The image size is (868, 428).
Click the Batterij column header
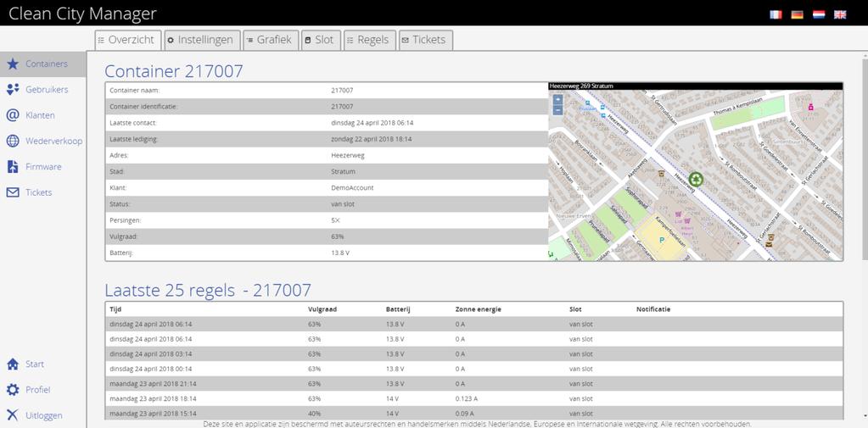point(397,309)
